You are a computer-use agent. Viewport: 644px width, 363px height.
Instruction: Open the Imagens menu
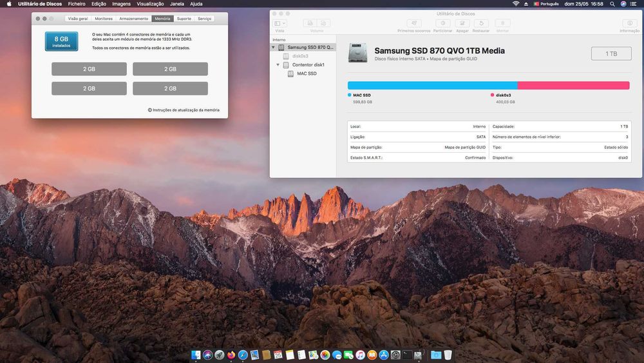click(x=121, y=4)
